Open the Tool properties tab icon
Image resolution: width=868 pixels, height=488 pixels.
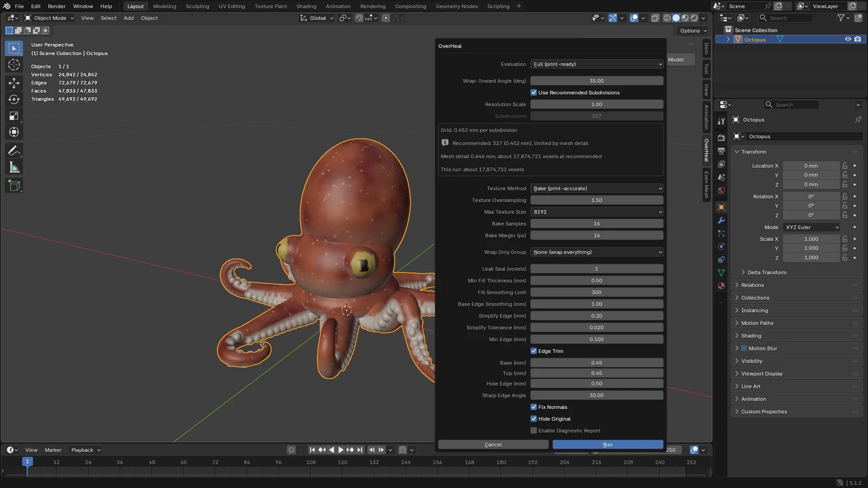(721, 121)
